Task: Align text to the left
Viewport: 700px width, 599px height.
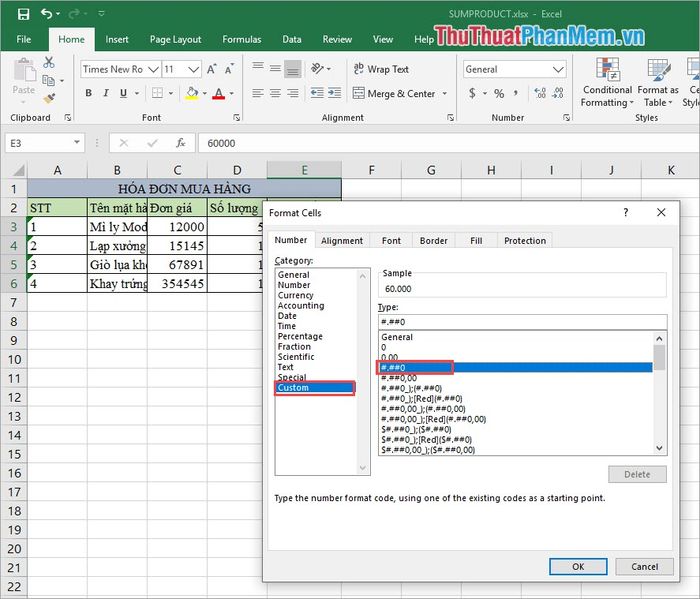Action: click(258, 93)
